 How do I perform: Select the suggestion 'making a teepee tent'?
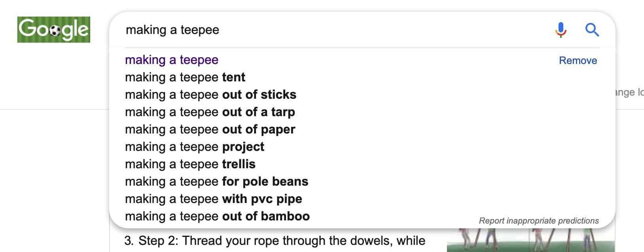click(x=185, y=77)
